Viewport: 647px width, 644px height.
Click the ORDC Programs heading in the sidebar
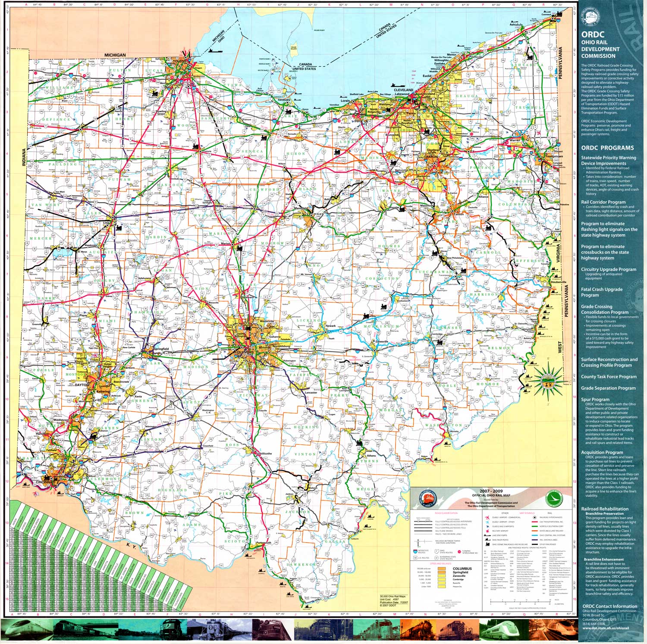(x=607, y=147)
